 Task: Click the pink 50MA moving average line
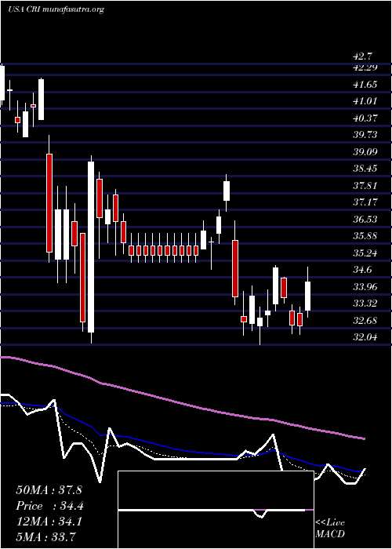click(x=183, y=402)
